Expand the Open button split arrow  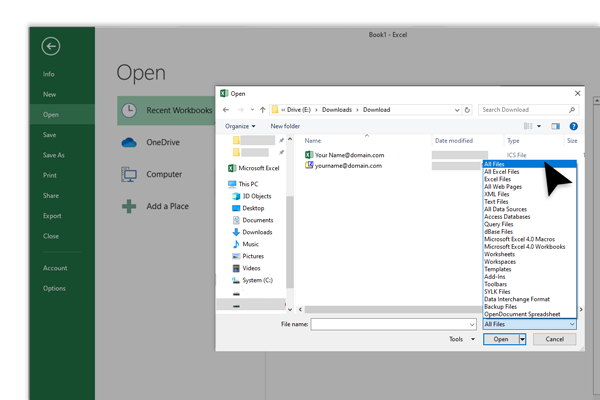click(x=522, y=339)
